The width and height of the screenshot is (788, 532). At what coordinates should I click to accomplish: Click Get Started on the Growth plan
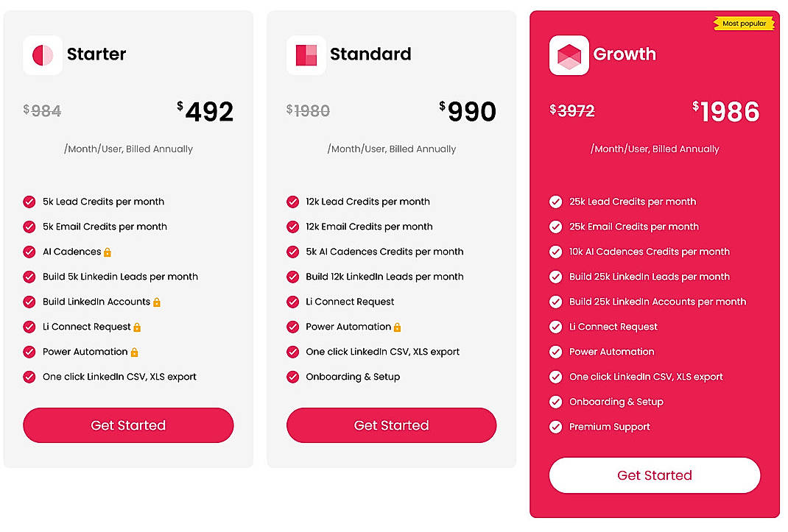pyautogui.click(x=654, y=475)
